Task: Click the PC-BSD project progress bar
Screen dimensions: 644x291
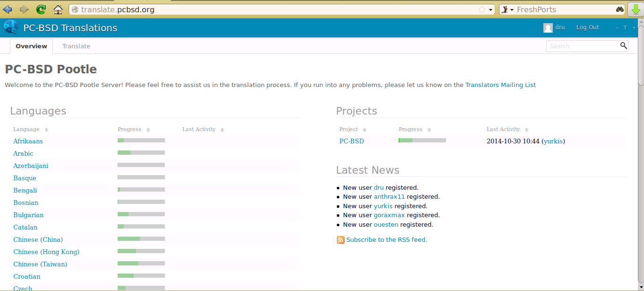Action: [x=422, y=140]
